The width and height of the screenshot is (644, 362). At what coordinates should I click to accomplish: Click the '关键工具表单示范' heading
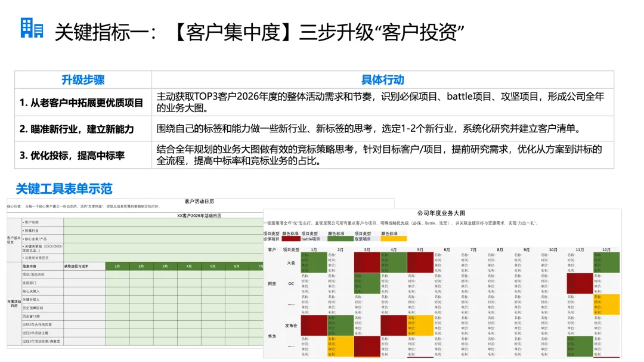click(64, 189)
